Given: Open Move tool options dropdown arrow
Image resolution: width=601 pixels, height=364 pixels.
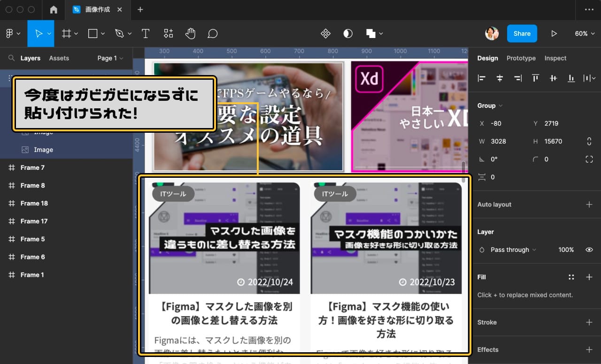Looking at the screenshot, I should click(49, 34).
